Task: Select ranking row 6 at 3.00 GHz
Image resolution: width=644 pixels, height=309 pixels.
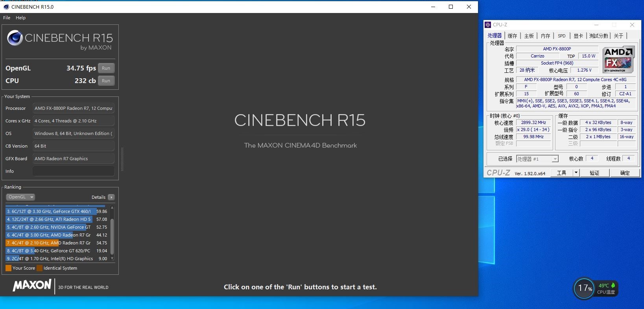Action: point(57,235)
